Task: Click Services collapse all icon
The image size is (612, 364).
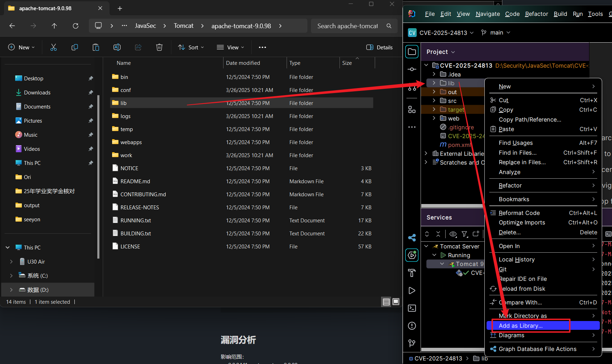Action: coord(438,234)
